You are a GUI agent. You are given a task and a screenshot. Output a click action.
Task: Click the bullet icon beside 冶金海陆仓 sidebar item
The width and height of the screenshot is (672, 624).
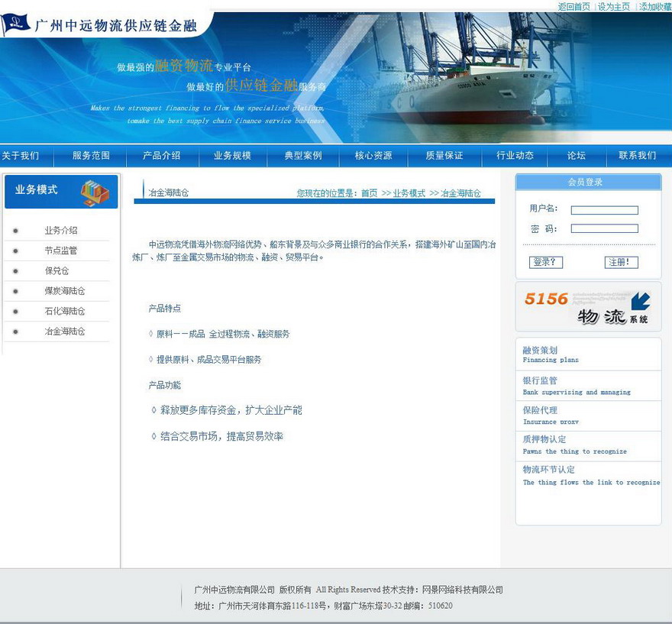point(16,331)
